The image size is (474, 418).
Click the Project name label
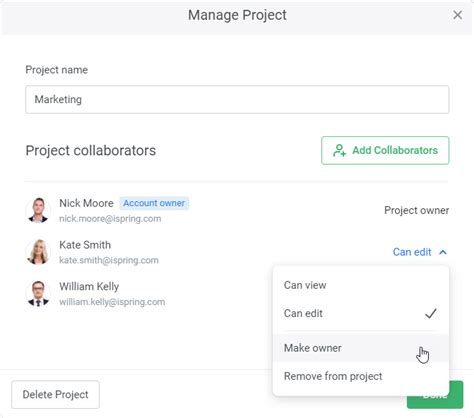[x=57, y=70]
